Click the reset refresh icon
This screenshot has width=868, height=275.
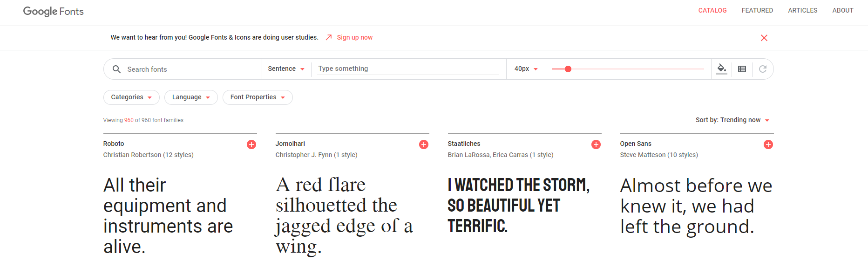pyautogui.click(x=763, y=69)
